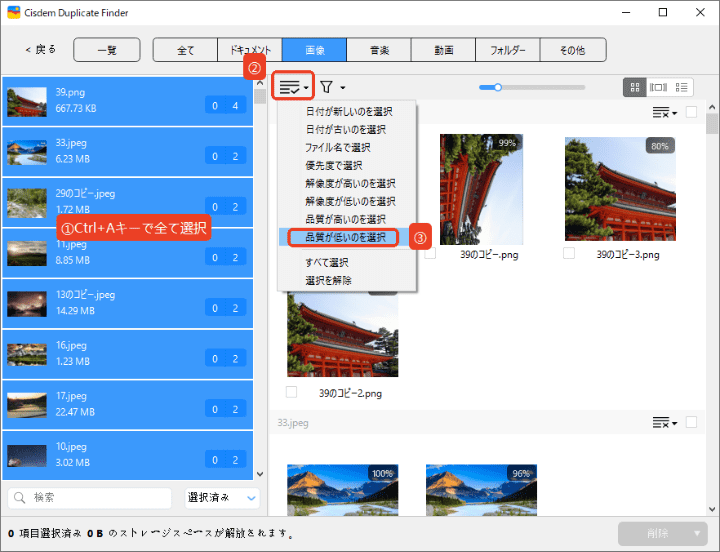Open deselect menu icon for the 39.png group
Screen dimensions: 720x552
tap(664, 113)
